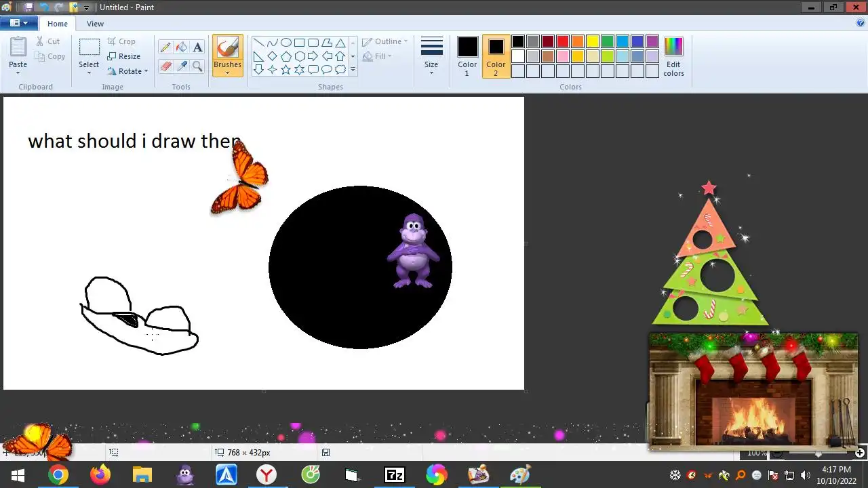Open Paint Help question mark icon

tap(861, 22)
